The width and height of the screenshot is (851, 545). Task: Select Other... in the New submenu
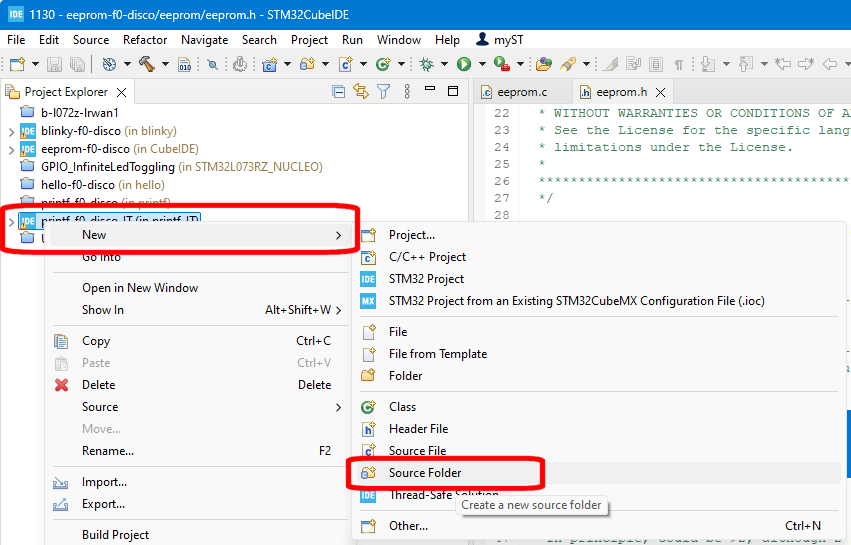click(x=599, y=526)
